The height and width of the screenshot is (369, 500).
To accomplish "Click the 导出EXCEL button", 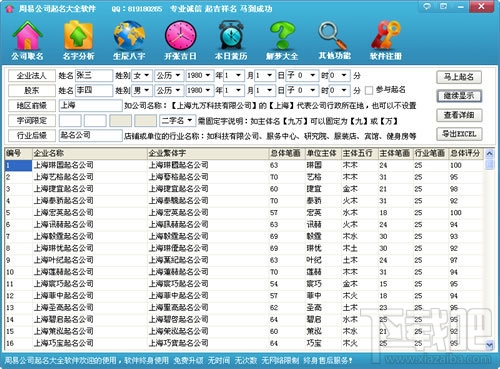I will coord(459,134).
